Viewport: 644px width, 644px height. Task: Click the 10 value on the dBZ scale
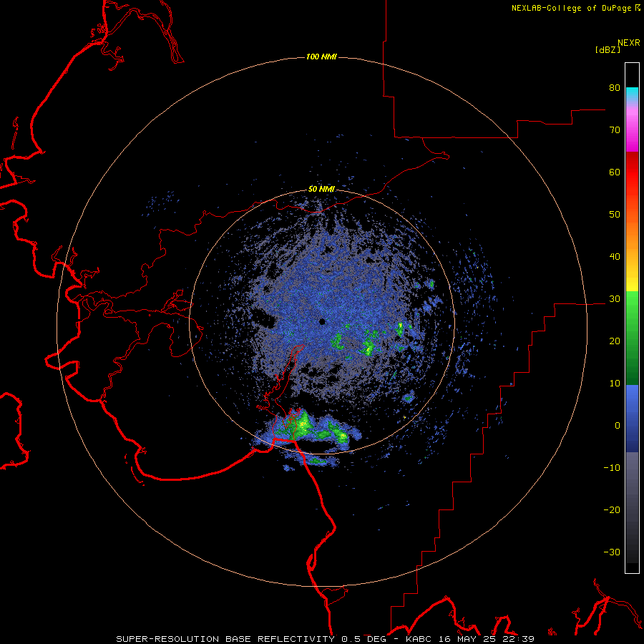click(x=615, y=384)
